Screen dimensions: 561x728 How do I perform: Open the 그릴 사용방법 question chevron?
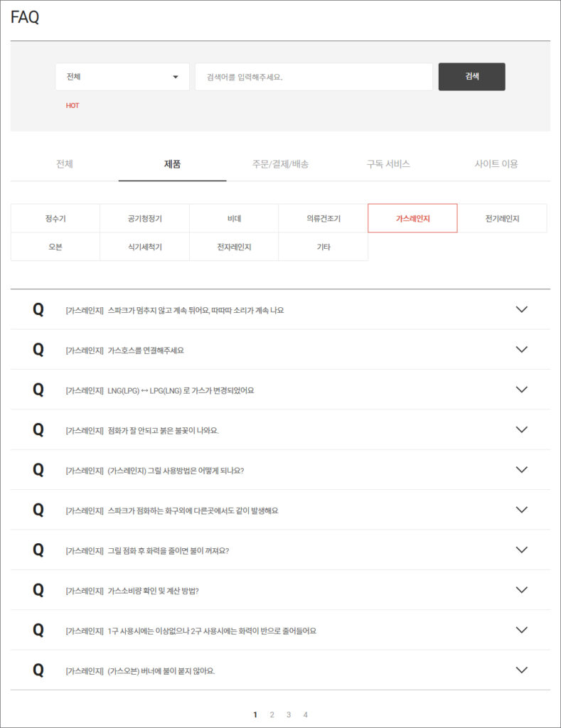coord(521,470)
